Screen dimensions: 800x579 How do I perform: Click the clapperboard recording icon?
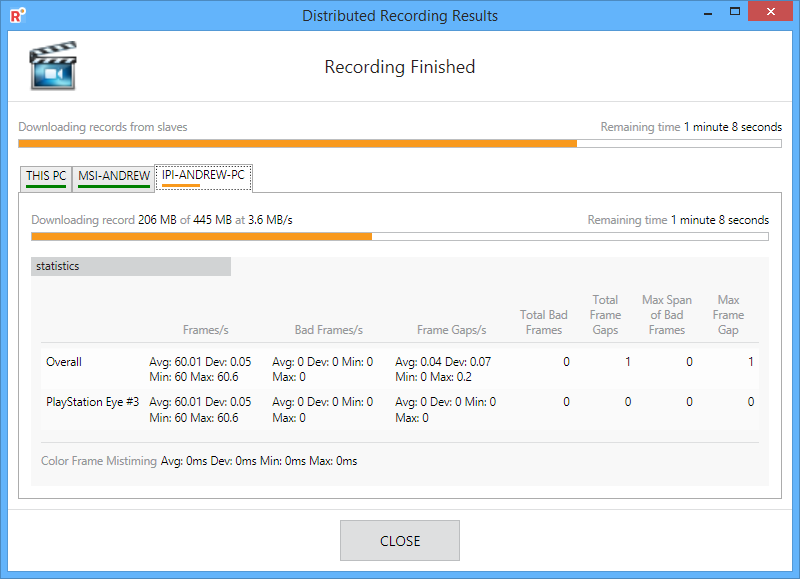[53, 66]
